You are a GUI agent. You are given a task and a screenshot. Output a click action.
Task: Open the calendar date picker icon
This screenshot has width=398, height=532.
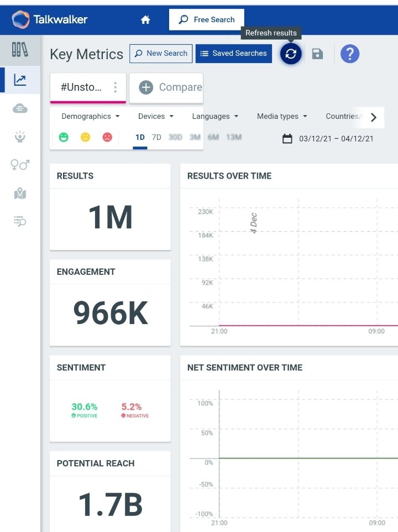pyautogui.click(x=287, y=139)
